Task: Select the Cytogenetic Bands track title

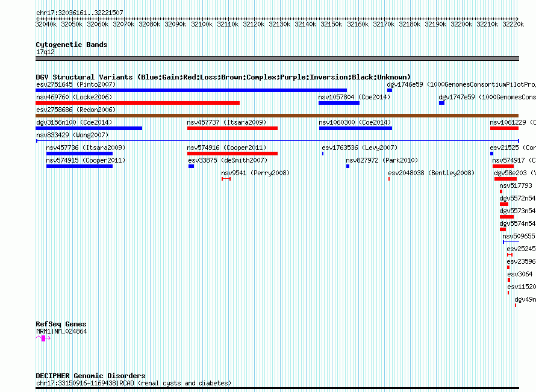Action: point(72,45)
